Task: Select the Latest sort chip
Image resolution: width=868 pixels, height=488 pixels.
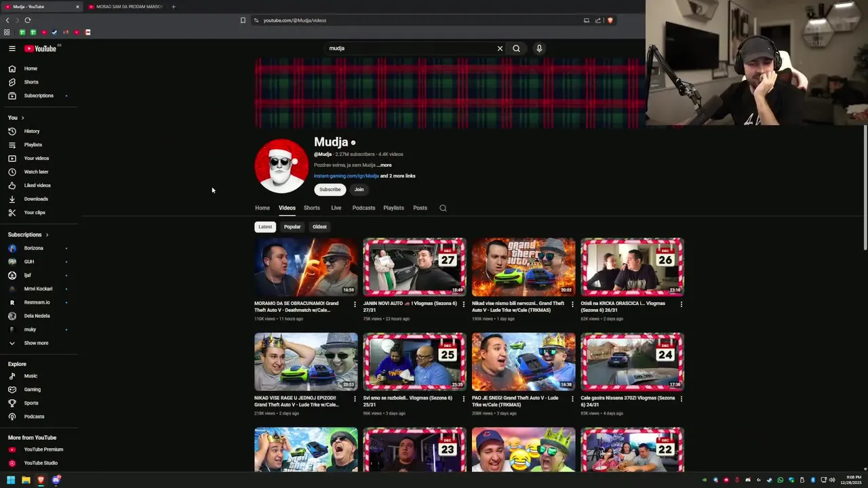Action: point(265,226)
